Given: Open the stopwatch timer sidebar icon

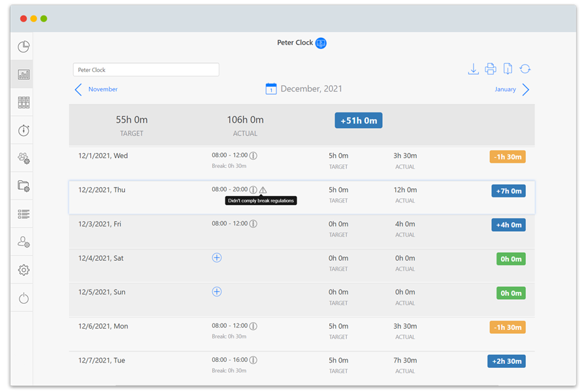Looking at the screenshot, I should tap(24, 131).
